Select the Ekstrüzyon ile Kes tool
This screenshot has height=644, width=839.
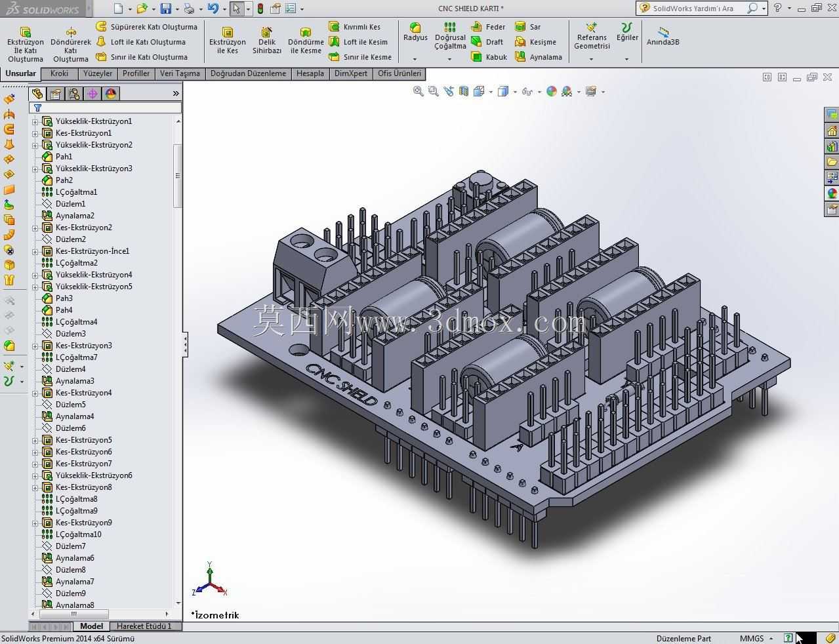[x=227, y=41]
